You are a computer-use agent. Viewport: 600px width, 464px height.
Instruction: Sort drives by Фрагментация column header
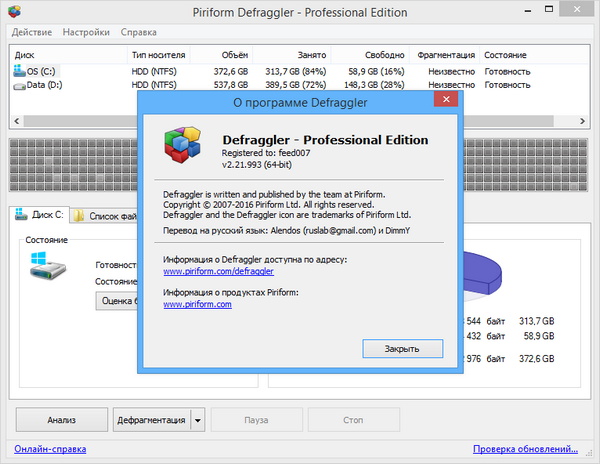(445, 55)
